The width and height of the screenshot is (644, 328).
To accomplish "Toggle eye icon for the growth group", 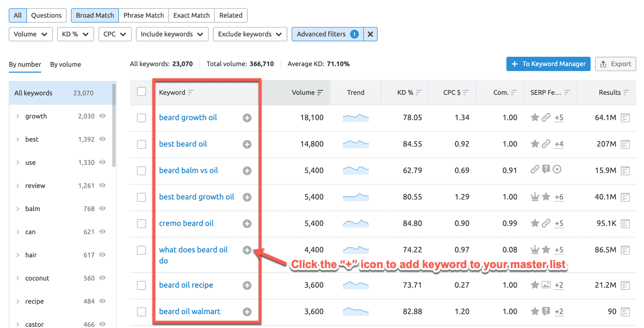I will [x=102, y=116].
